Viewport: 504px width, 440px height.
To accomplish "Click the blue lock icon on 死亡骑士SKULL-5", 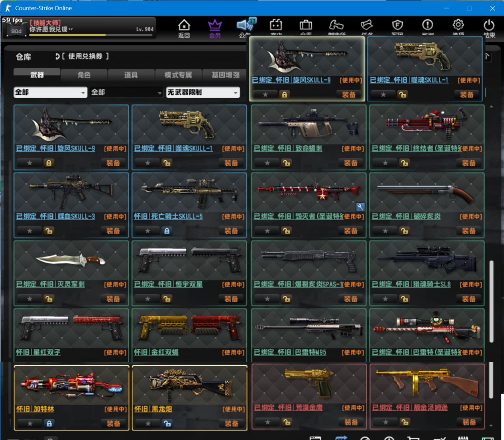I will click(167, 231).
